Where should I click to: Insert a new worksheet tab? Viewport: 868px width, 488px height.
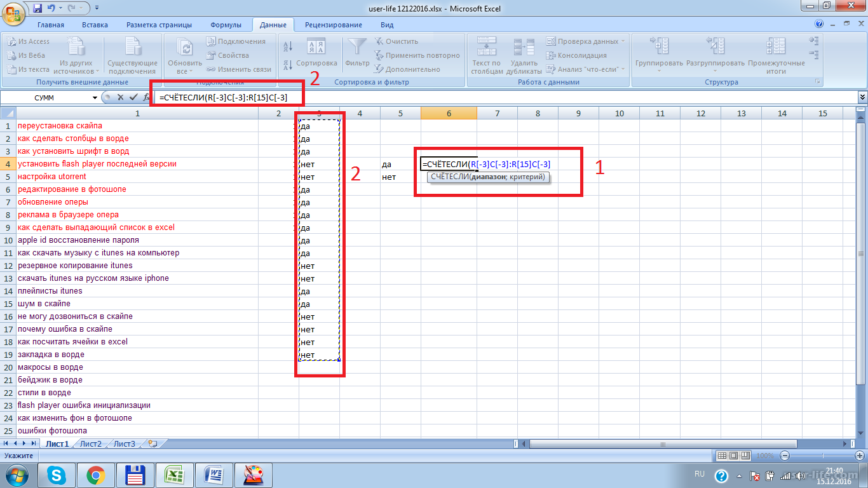153,444
